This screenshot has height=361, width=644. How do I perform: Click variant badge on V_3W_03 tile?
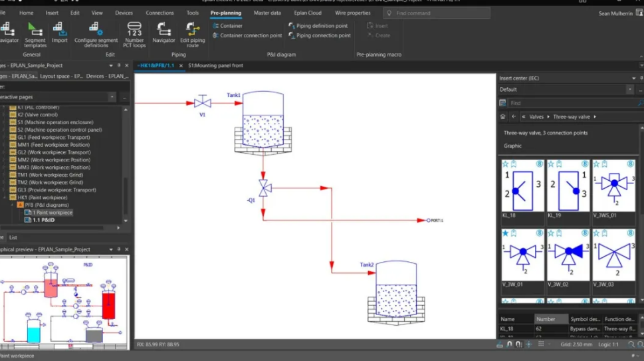631,233
